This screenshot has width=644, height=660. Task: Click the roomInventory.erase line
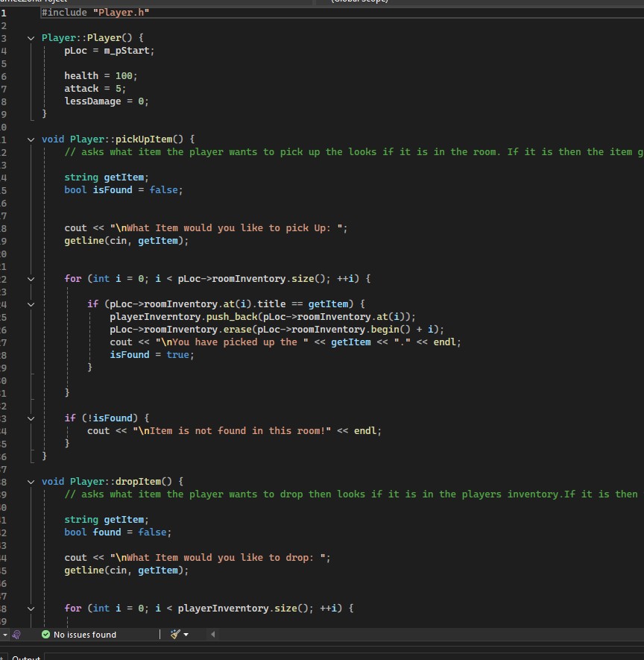[x=277, y=330]
